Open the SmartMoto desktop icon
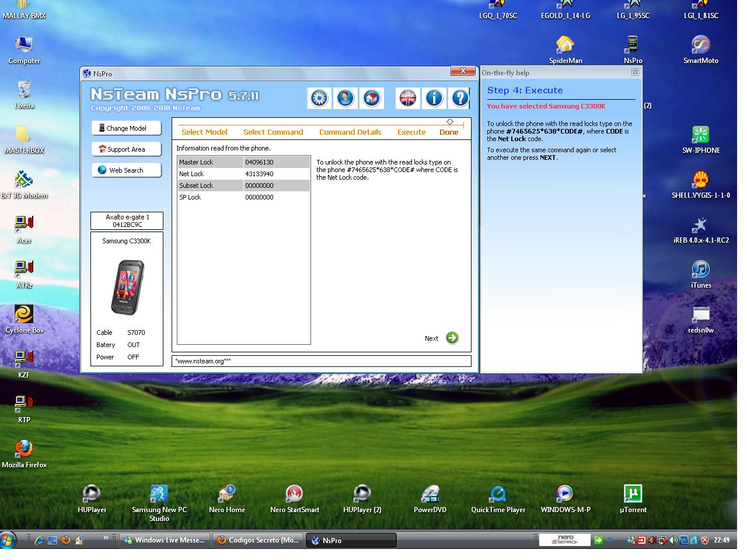The image size is (747, 560). [x=700, y=50]
